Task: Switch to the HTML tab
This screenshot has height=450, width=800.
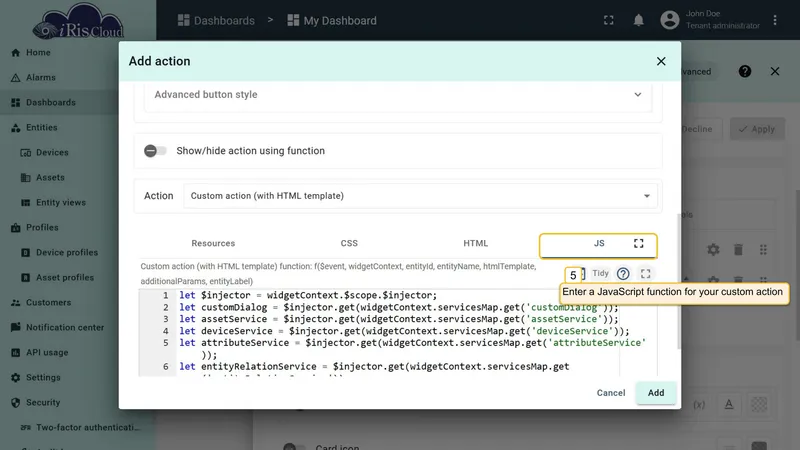Action: tap(476, 243)
